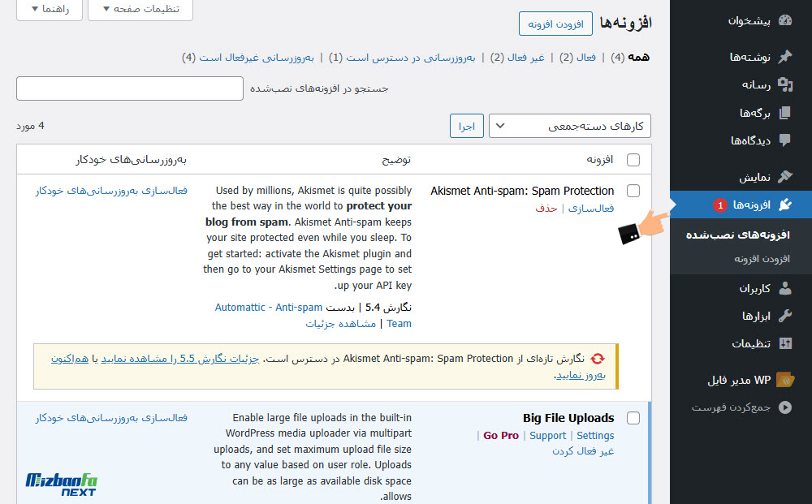Screen dimensions: 812x504
Task: Open دیدگاه‌ها via the comment bubble icon
Action: pyautogui.click(x=784, y=140)
